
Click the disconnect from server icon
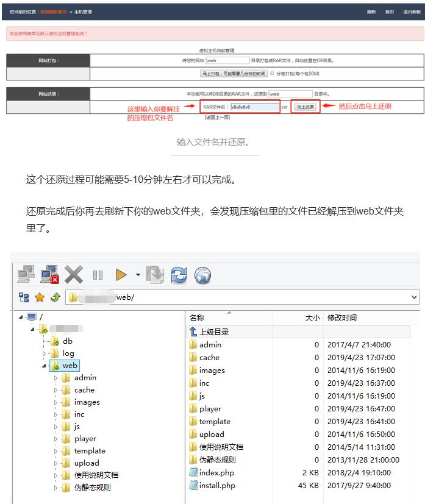(50, 274)
